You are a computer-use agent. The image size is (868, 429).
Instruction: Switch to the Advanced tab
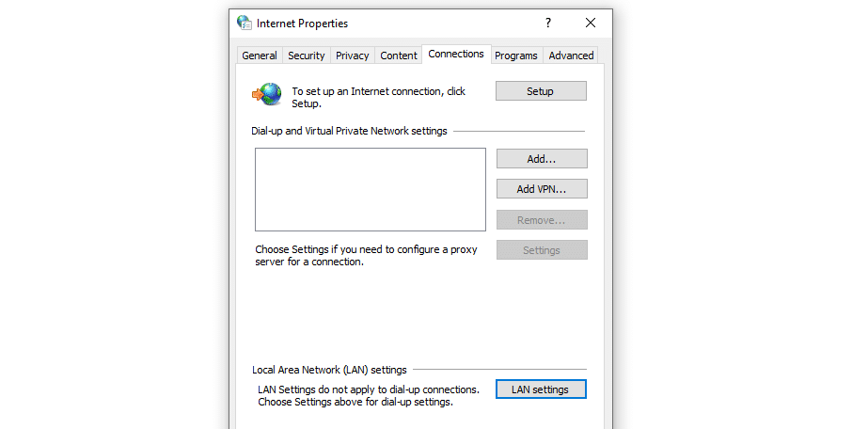click(x=572, y=56)
